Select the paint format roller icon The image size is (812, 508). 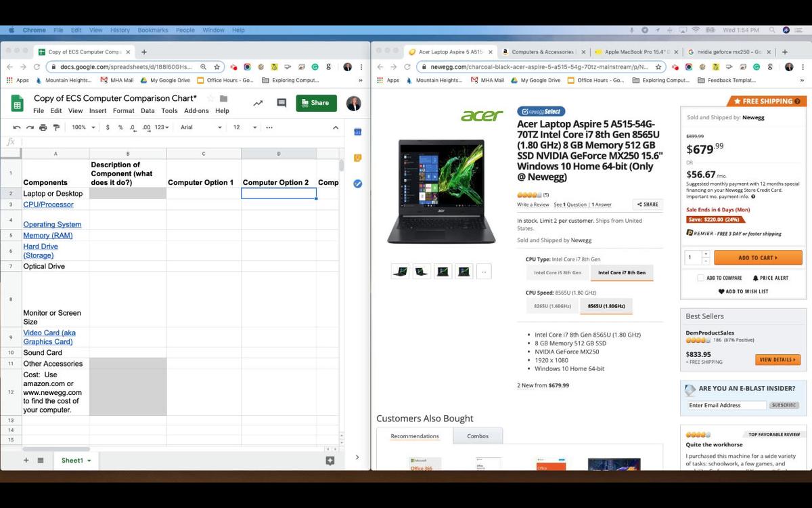click(x=56, y=127)
